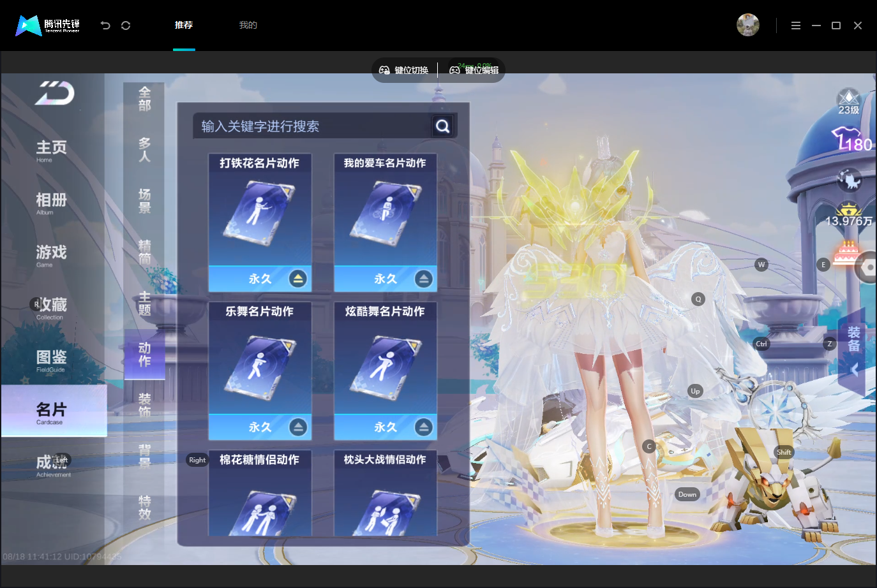Image resolution: width=877 pixels, height=588 pixels.
Task: Select the 特效 category tab
Action: 145,508
